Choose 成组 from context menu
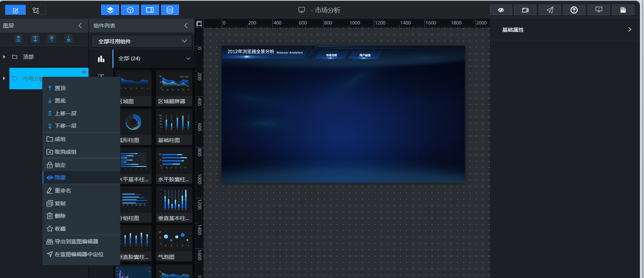 tap(81, 139)
